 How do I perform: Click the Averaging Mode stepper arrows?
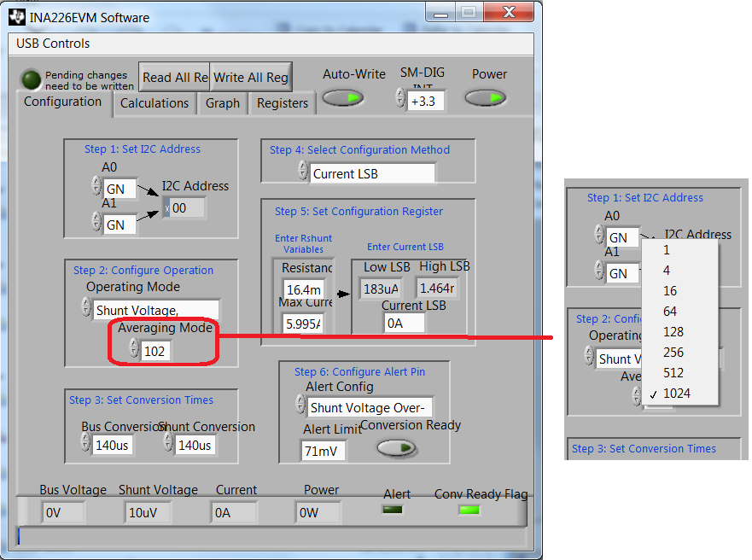pyautogui.click(x=134, y=348)
